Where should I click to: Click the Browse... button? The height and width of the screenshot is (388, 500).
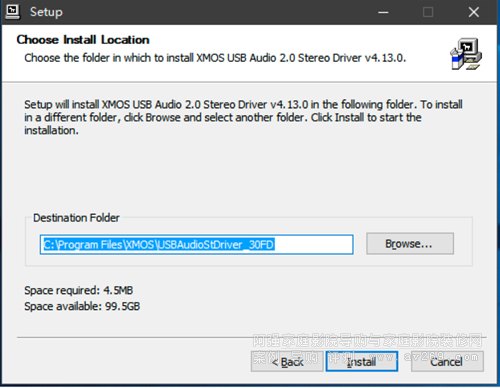pyautogui.click(x=410, y=244)
